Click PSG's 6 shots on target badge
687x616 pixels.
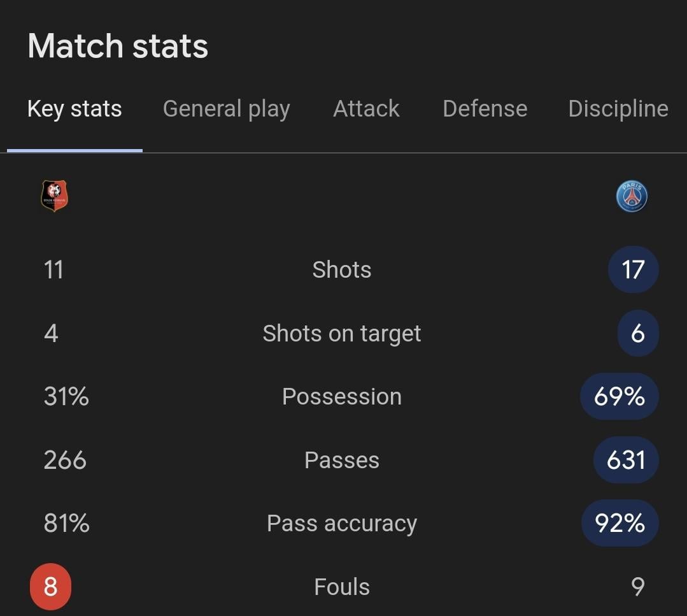[637, 333]
